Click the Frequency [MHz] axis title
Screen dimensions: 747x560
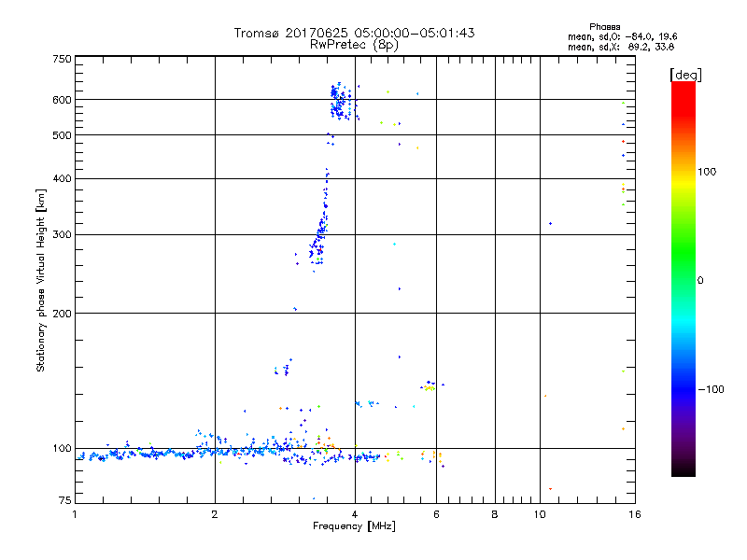click(354, 528)
